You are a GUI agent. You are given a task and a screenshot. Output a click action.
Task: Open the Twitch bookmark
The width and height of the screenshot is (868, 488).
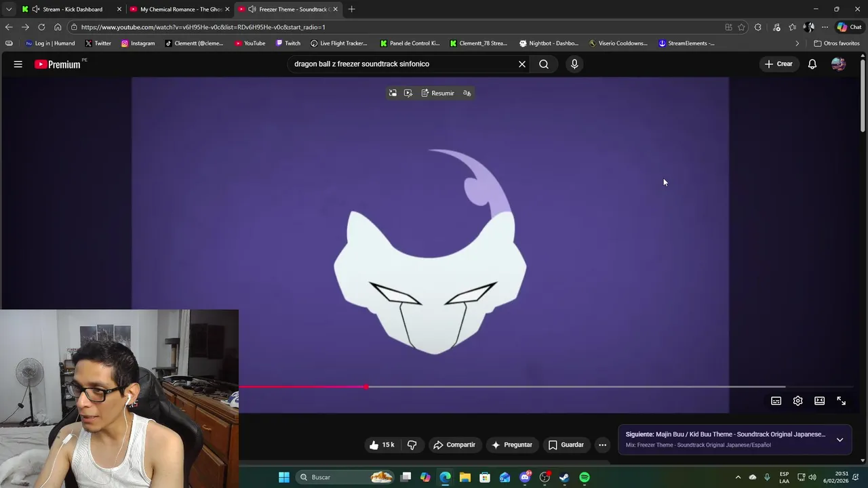[288, 43]
